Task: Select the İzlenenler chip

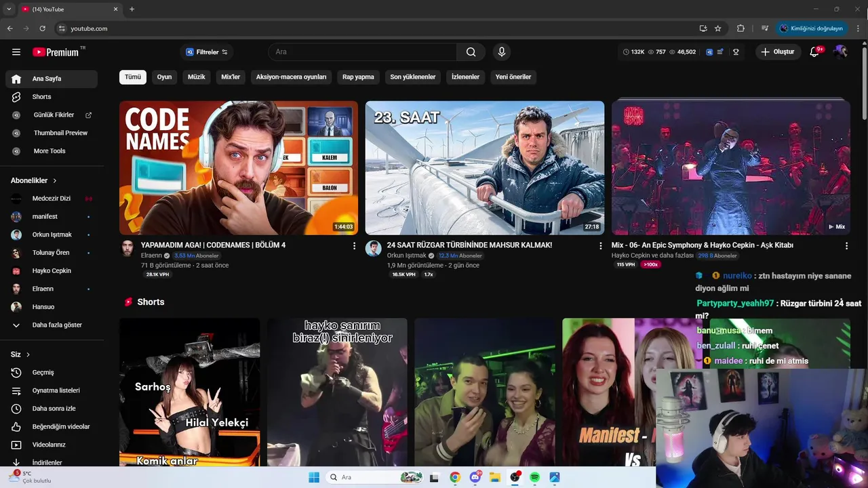Action: 465,77
